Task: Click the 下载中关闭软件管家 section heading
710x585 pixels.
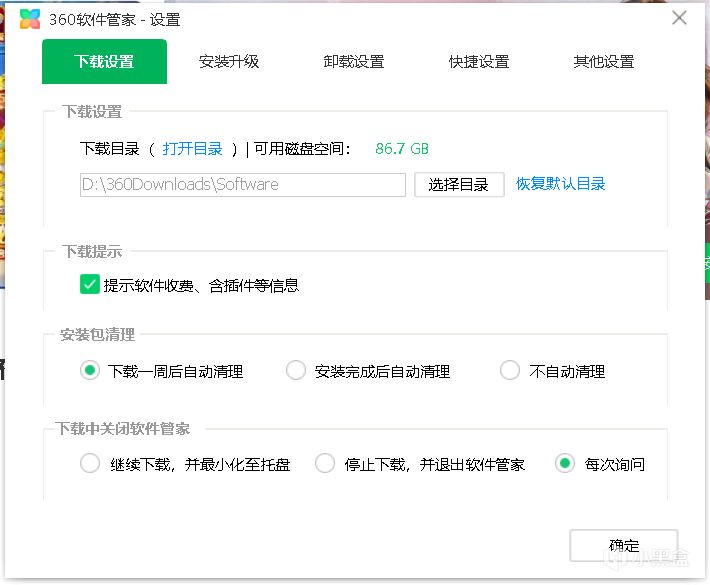Action: [122, 428]
